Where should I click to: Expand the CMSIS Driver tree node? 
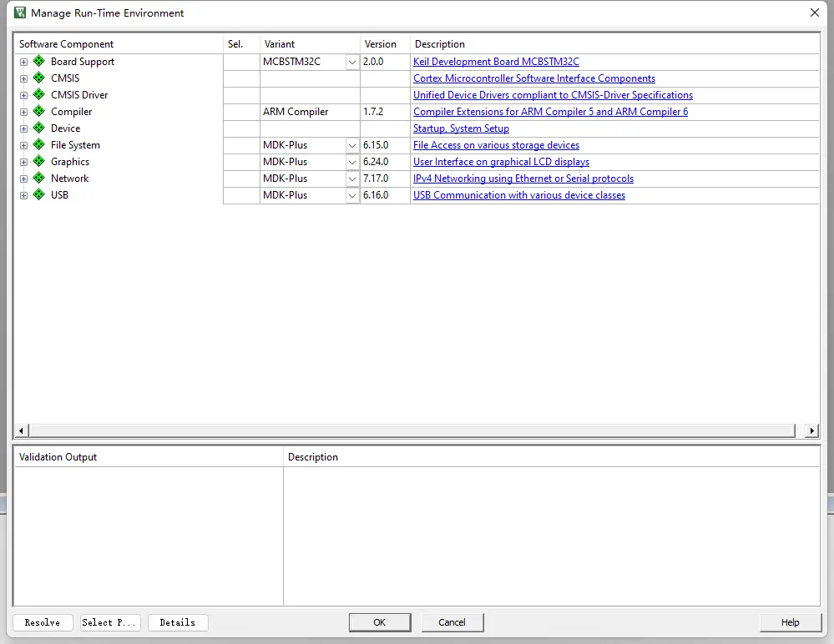(x=23, y=96)
